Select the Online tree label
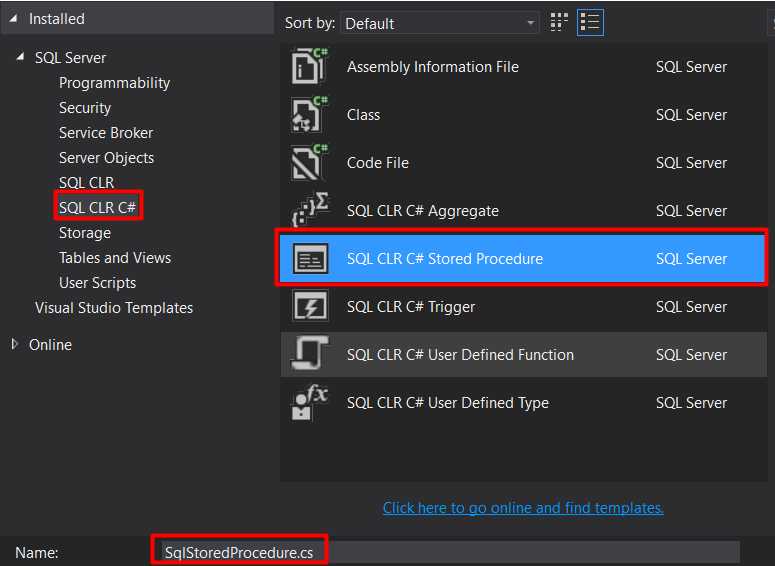775x566 pixels. 50,345
